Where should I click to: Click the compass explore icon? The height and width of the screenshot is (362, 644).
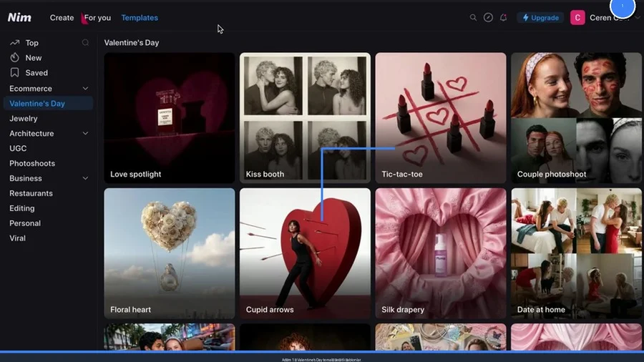point(488,18)
